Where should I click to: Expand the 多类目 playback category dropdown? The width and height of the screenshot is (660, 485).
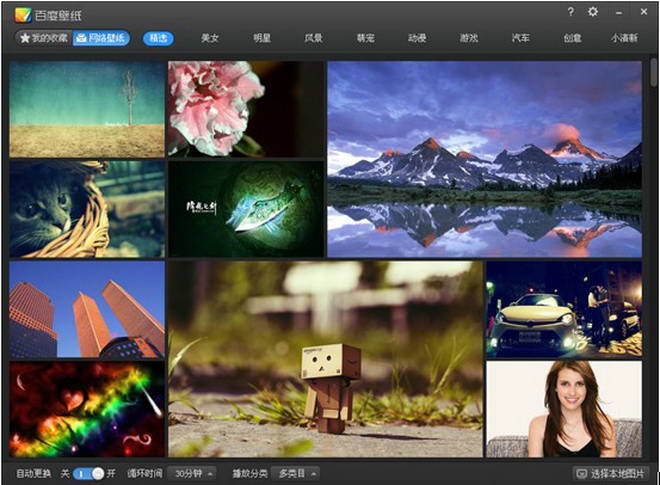pyautogui.click(x=295, y=474)
